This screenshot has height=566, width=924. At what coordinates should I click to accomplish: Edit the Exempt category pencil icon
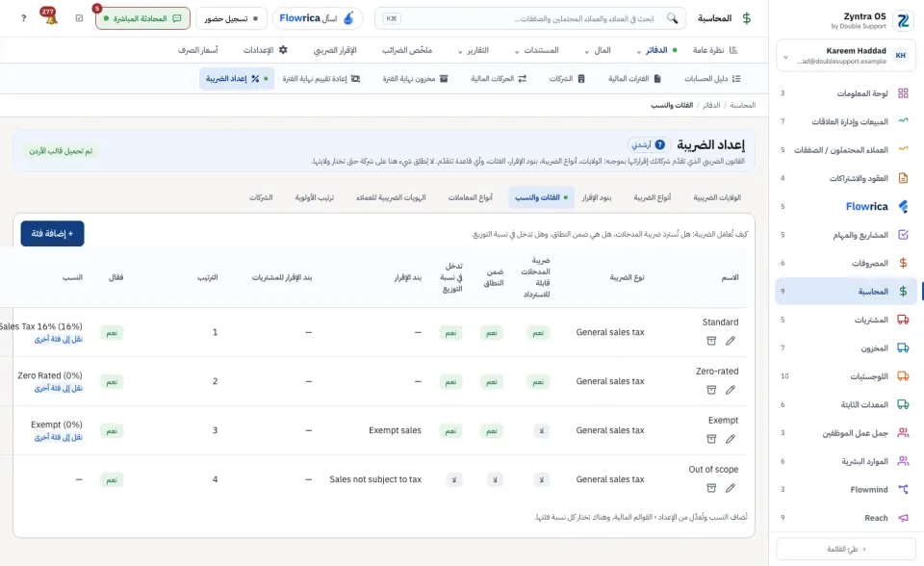[x=731, y=439]
